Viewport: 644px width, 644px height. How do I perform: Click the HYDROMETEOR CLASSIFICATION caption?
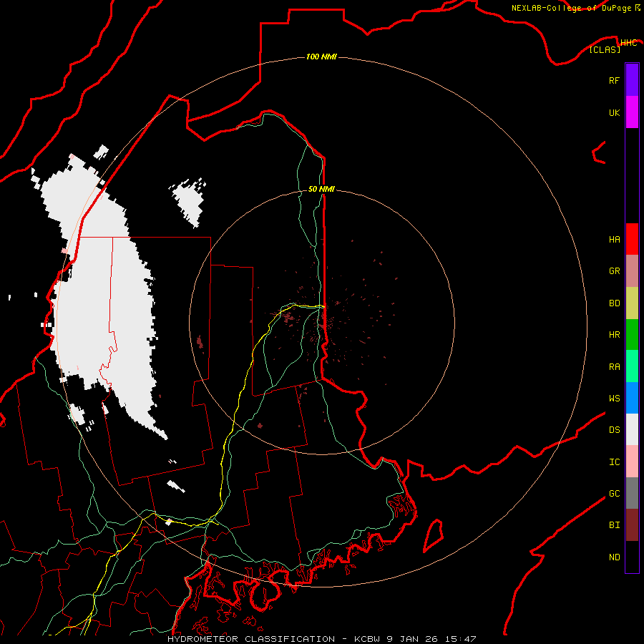[251, 639]
